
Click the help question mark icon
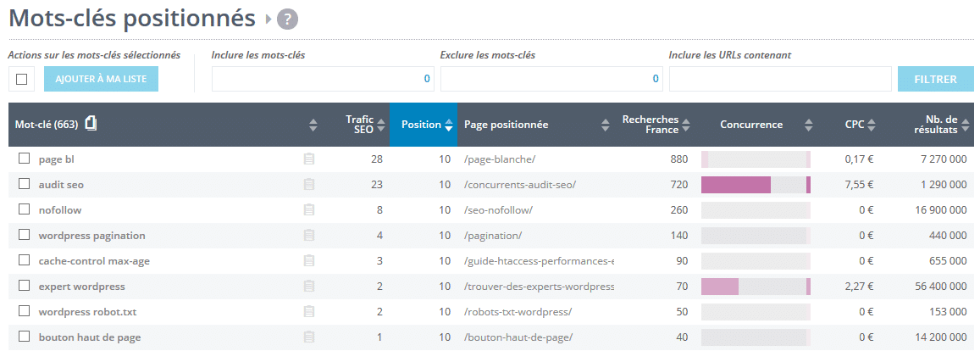[287, 19]
